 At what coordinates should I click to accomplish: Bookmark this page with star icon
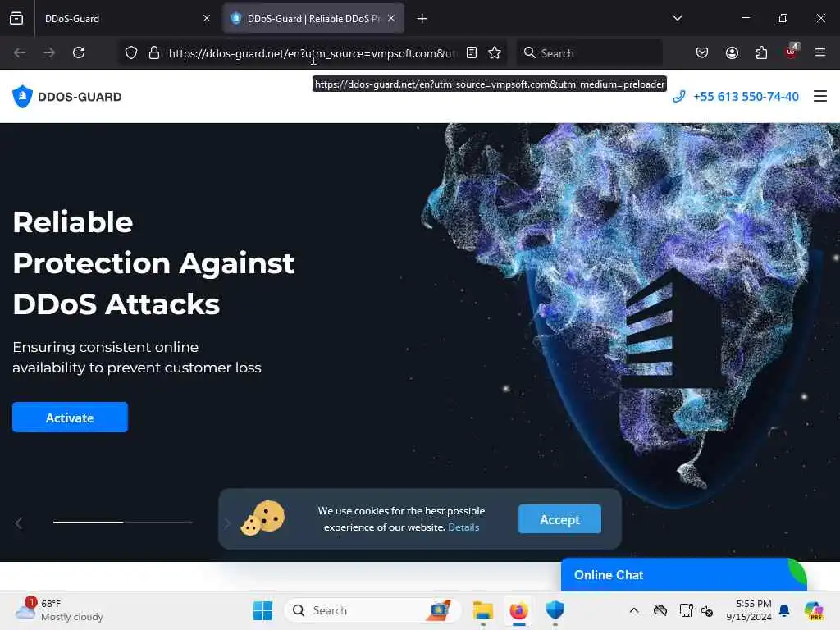[495, 53]
